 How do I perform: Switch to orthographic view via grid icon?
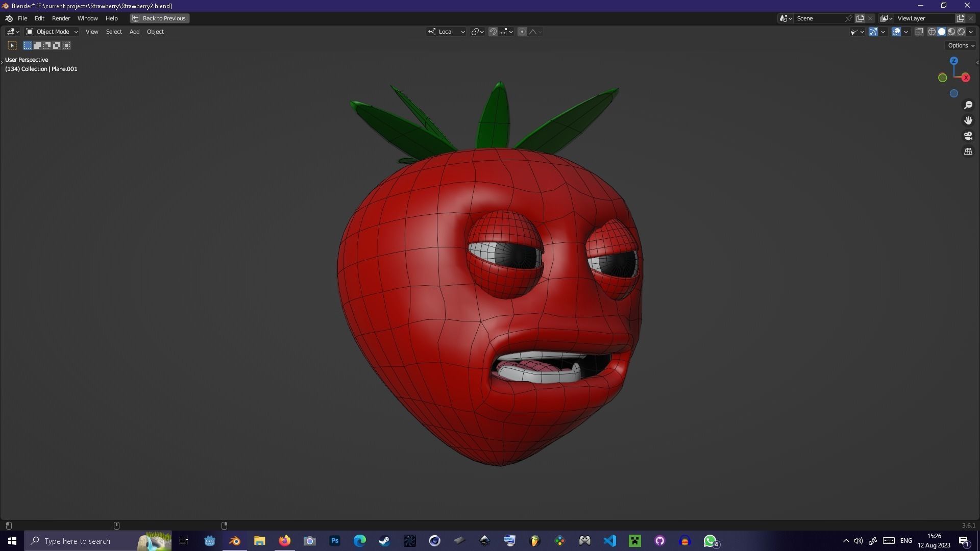tap(968, 151)
